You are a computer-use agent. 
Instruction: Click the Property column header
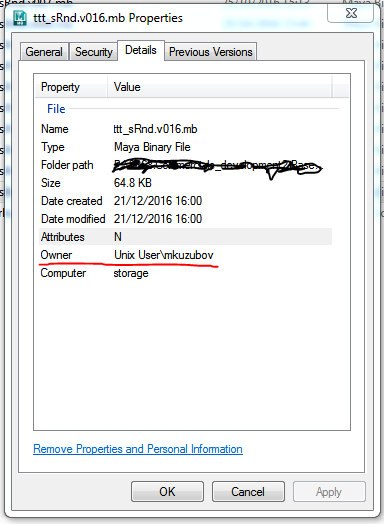tap(71, 87)
